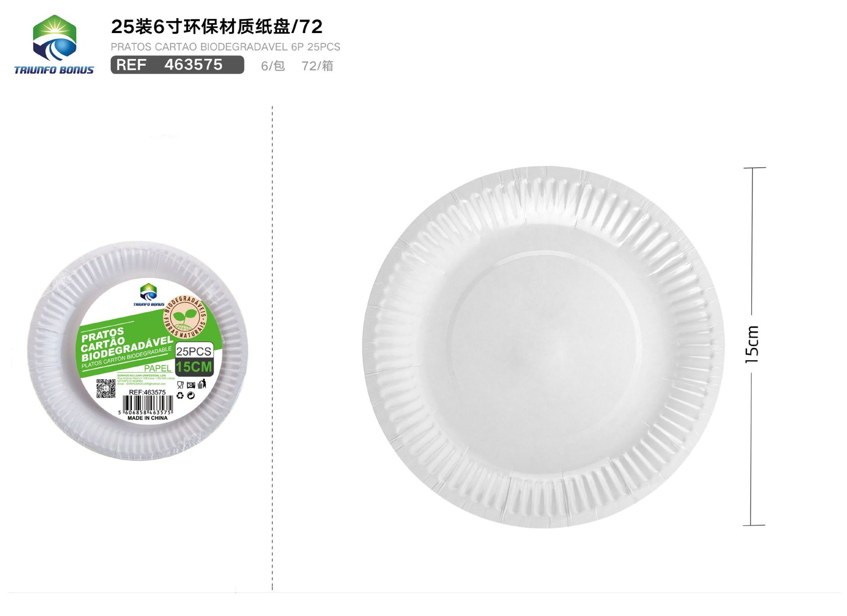Click the crossed-out microwave symbol
847x616 pixels.
click(x=191, y=385)
